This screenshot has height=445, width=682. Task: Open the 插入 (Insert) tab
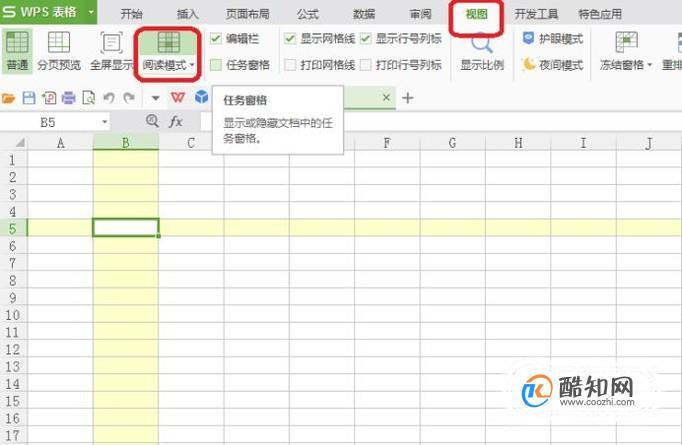(187, 14)
